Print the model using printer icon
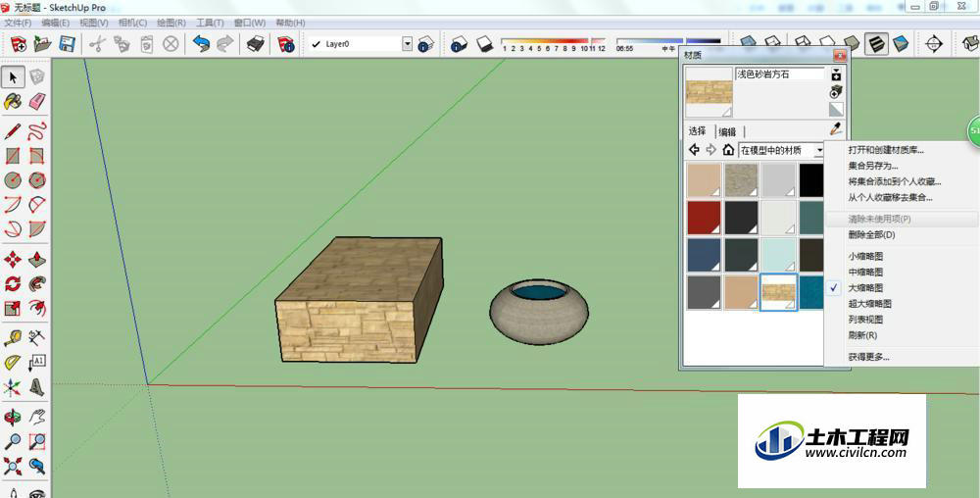 click(x=255, y=44)
